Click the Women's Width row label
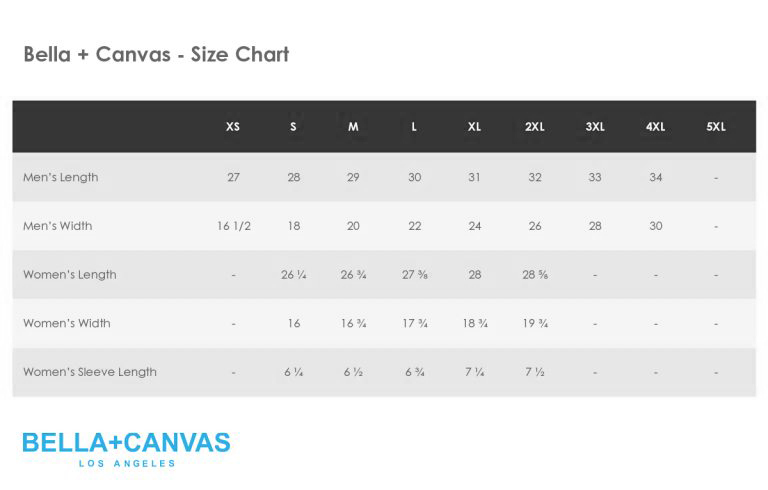The width and height of the screenshot is (768, 490). (x=67, y=323)
